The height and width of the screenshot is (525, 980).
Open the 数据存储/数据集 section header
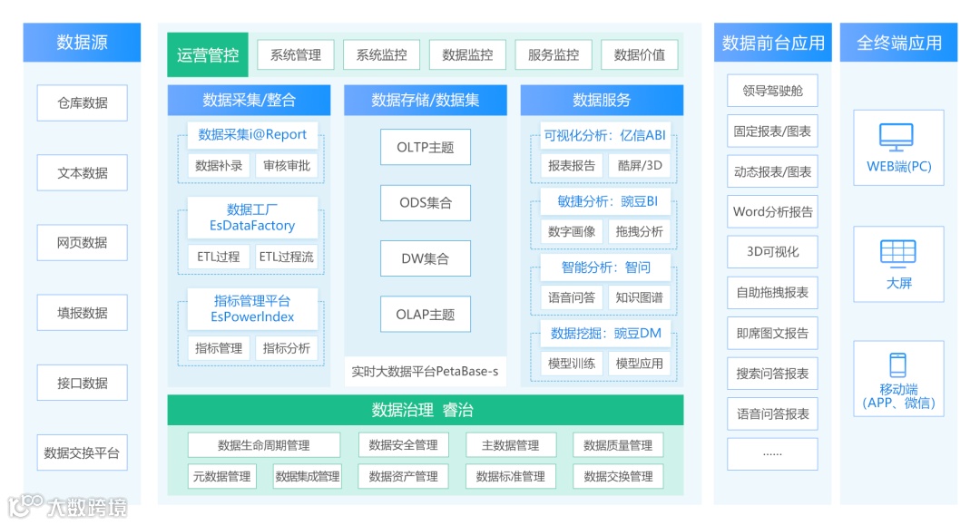pos(425,100)
